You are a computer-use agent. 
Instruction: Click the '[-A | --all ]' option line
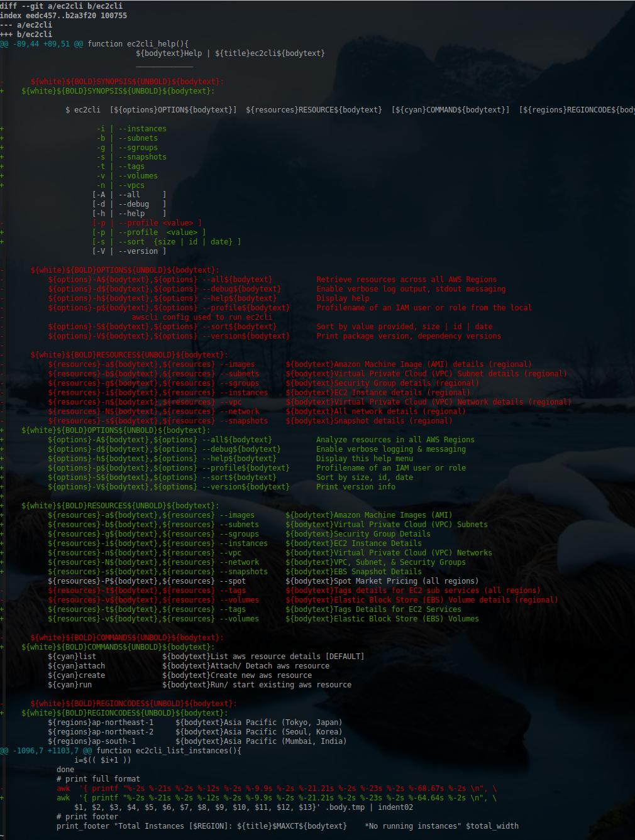(129, 195)
